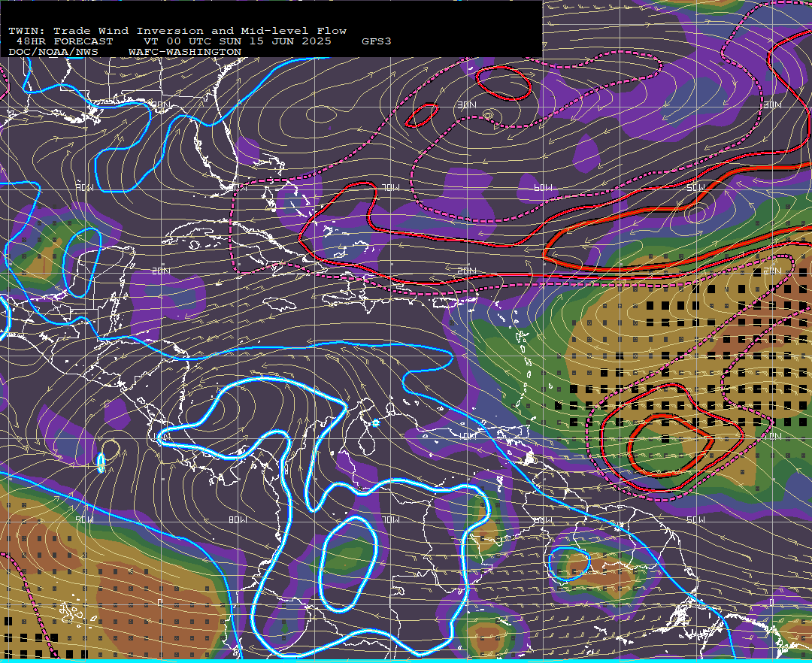
Task: Click the '90W' label over the eastern Pacific
Action: (x=84, y=519)
